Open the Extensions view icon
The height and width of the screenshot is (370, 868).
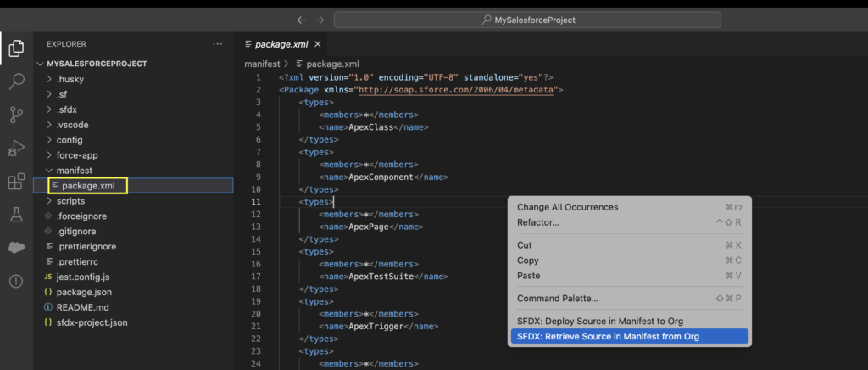coord(17,181)
